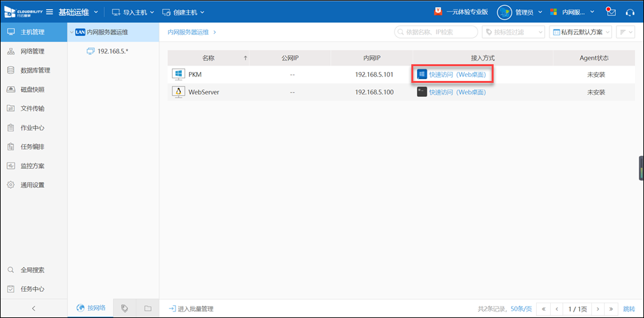Open the 创建主机 dropdown
This screenshot has height=318, width=644.
pyautogui.click(x=183, y=12)
